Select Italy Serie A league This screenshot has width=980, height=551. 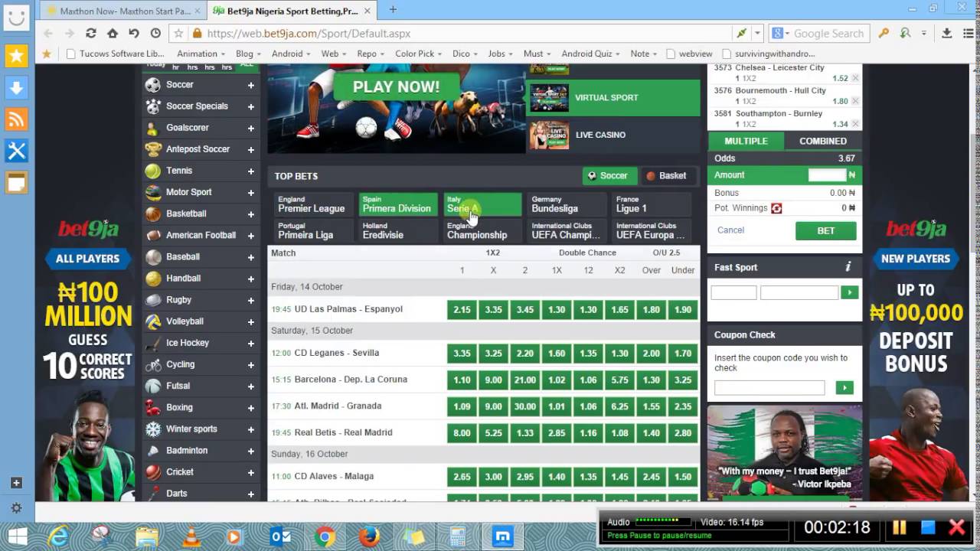tap(482, 204)
